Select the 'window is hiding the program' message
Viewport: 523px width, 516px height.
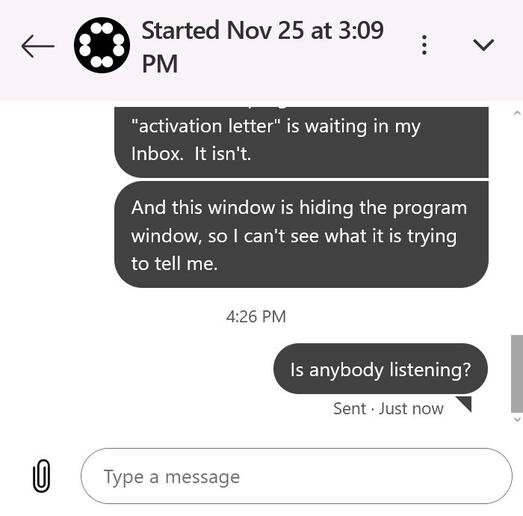[301, 235]
